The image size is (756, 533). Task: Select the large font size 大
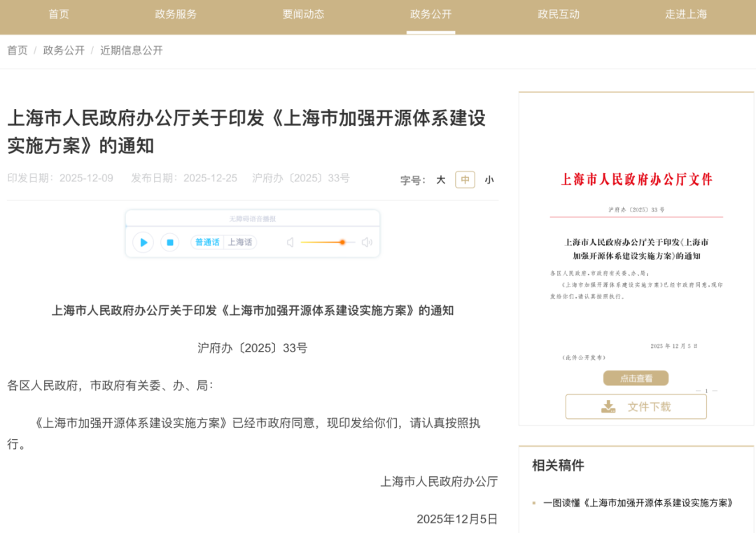coord(440,179)
